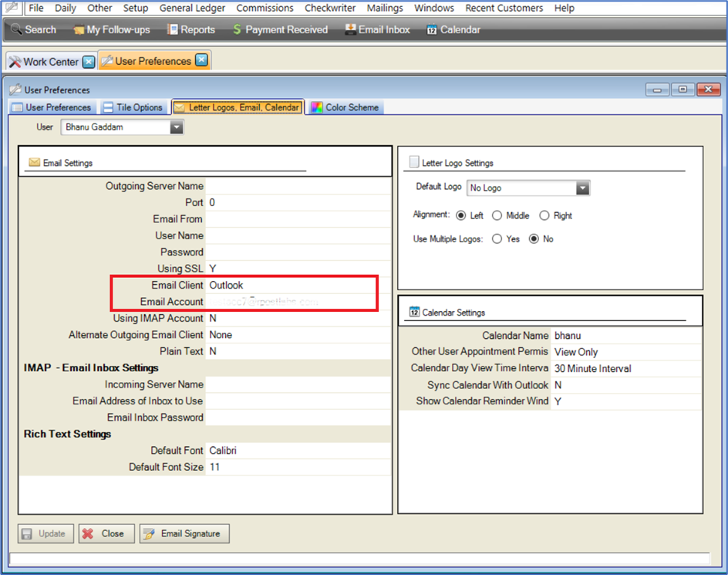Expand the User dropdown showing Bhanu Gaddam
This screenshot has width=728, height=575.
coord(177,127)
